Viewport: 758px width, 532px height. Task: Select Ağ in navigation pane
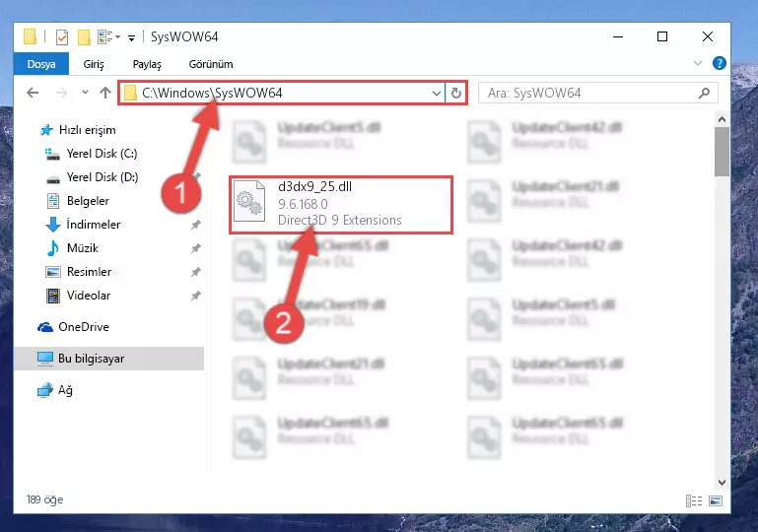tap(65, 390)
